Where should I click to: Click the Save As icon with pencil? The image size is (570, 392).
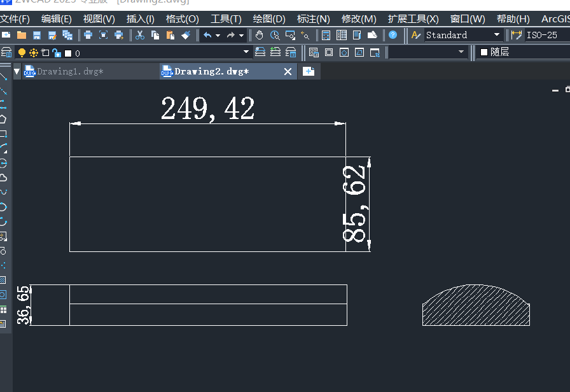pos(52,35)
